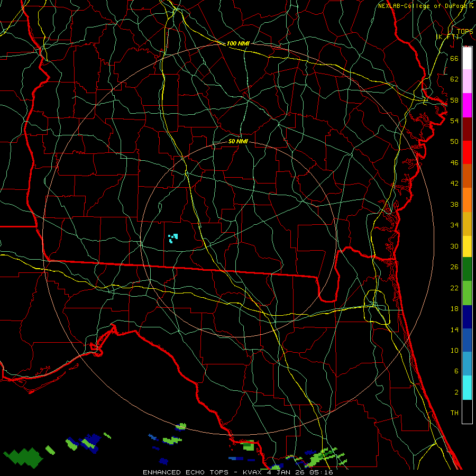The width and height of the screenshot is (476, 476).
Task: Click legend value "38"
Action: [454, 204]
